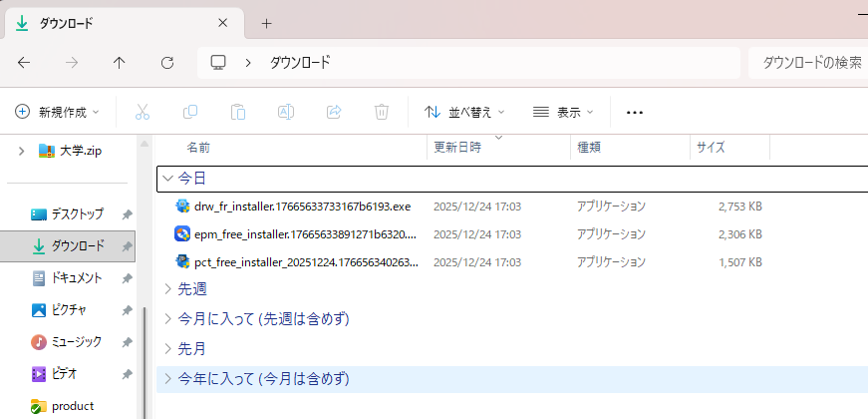Screen dimensions: 868x419
Task: Open the three-dots more options menu
Action: [635, 113]
